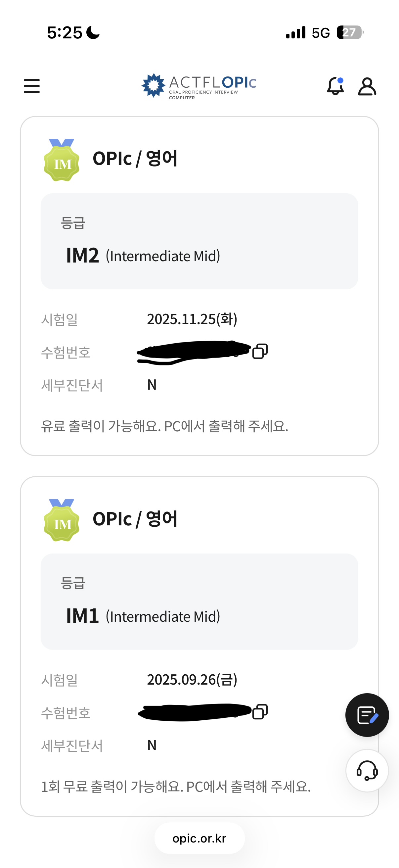Select the IM1 Intermediate Mid grade box
The width and height of the screenshot is (399, 868).
coord(199,602)
